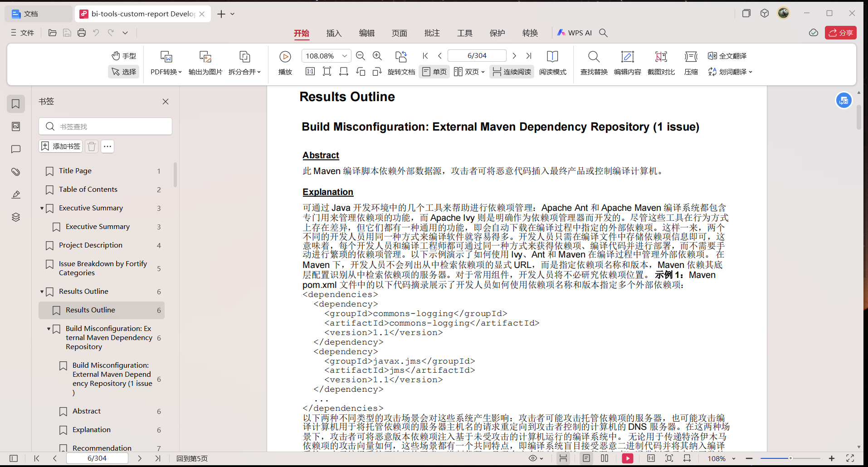Switch to 保护 ribbon tab

point(497,33)
